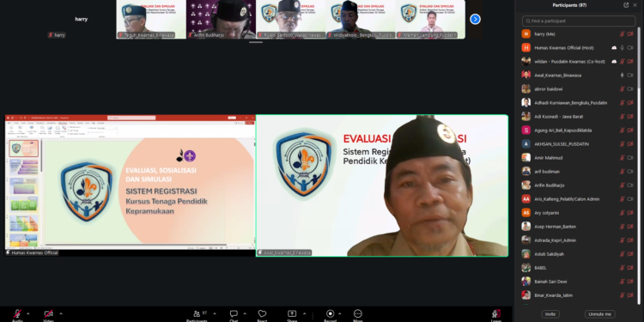Viewport: 644px width, 322px height.
Task: Close the Participants panel
Action: [635, 5]
